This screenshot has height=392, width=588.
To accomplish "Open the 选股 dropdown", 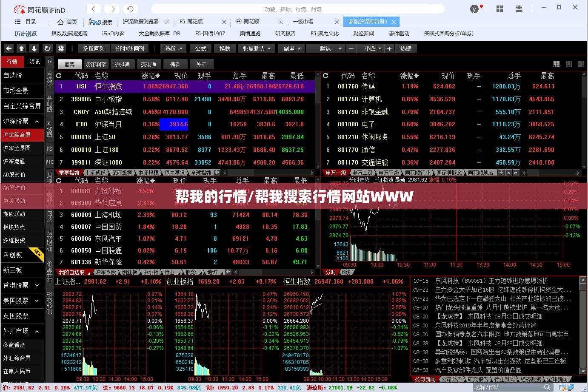I will click(174, 48).
